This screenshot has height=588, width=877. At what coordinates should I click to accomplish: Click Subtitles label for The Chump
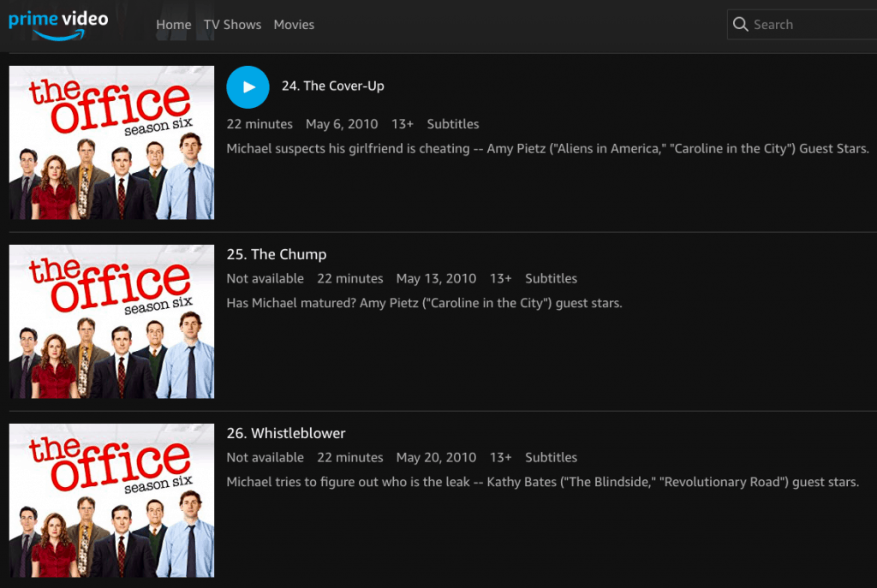click(551, 278)
